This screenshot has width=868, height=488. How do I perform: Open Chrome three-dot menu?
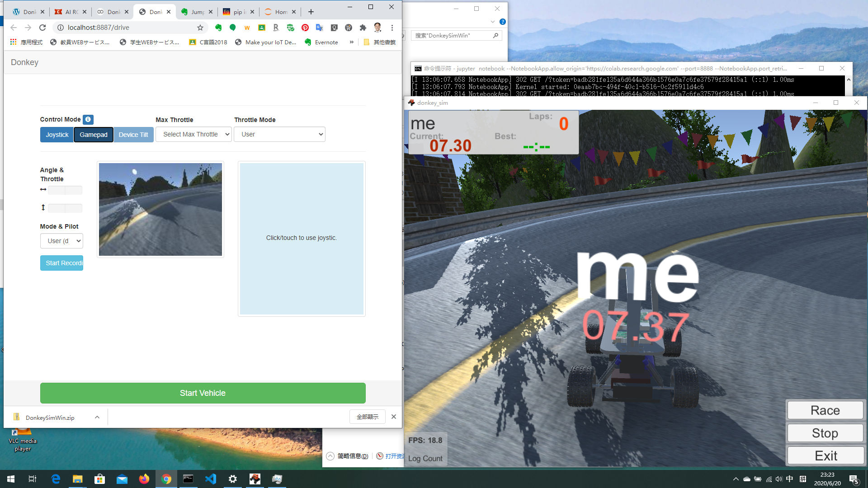click(392, 28)
